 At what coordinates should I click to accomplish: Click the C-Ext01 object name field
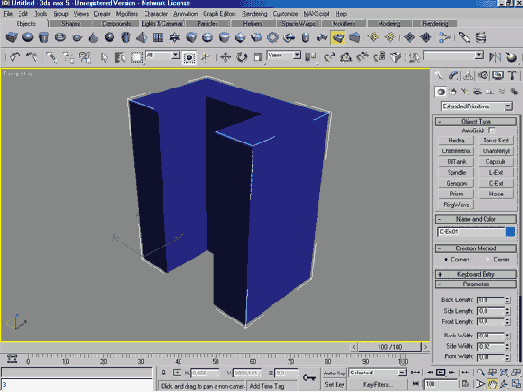pos(471,232)
